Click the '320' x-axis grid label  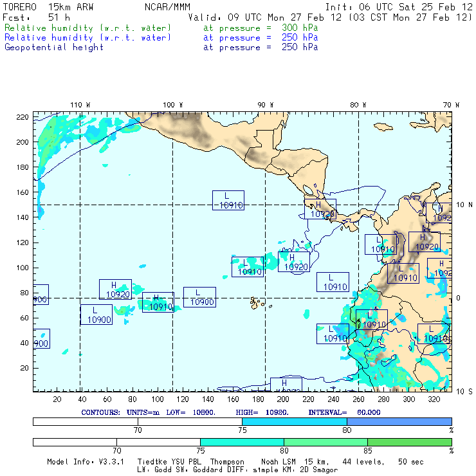click(434, 399)
